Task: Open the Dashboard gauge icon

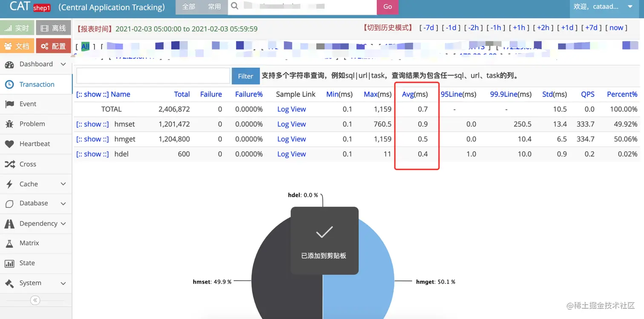Action: 9,64
